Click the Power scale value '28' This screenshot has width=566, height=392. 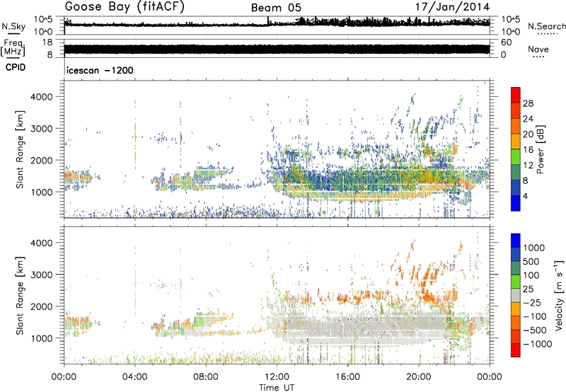point(528,103)
